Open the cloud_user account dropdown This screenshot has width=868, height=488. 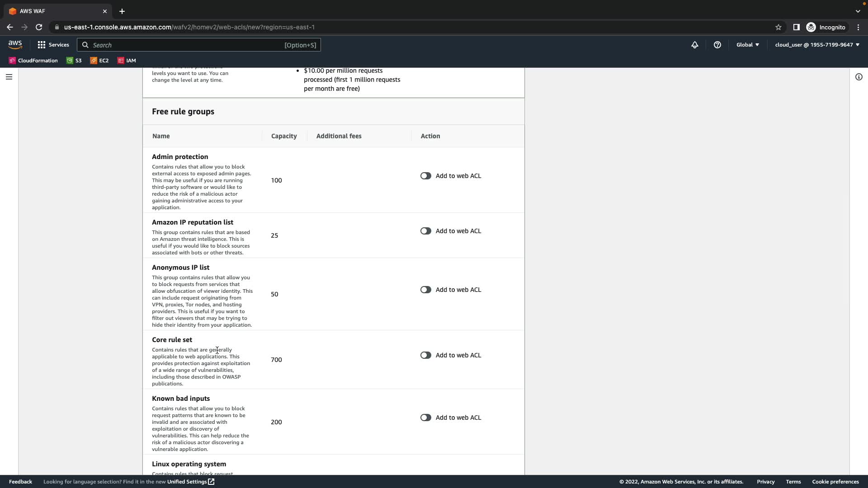tap(816, 45)
